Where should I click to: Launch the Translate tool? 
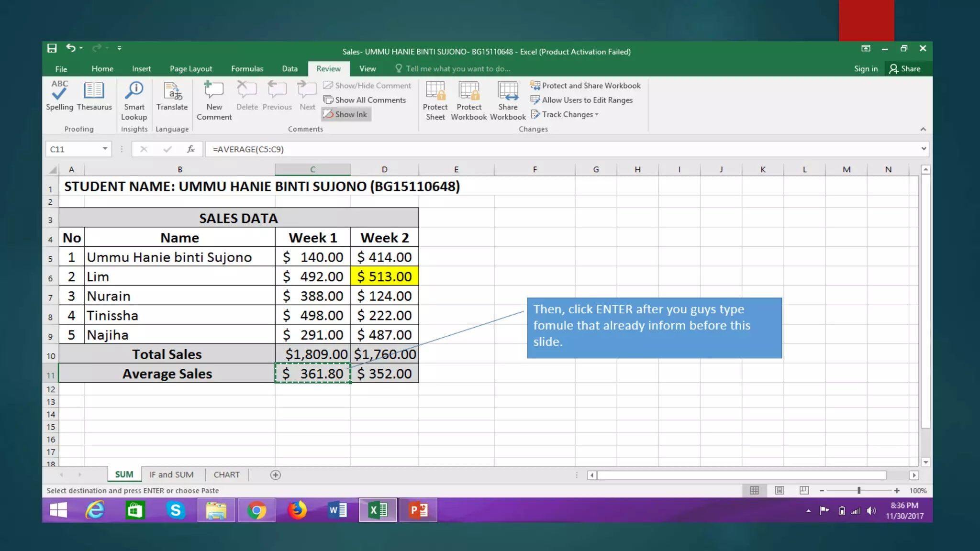[172, 96]
